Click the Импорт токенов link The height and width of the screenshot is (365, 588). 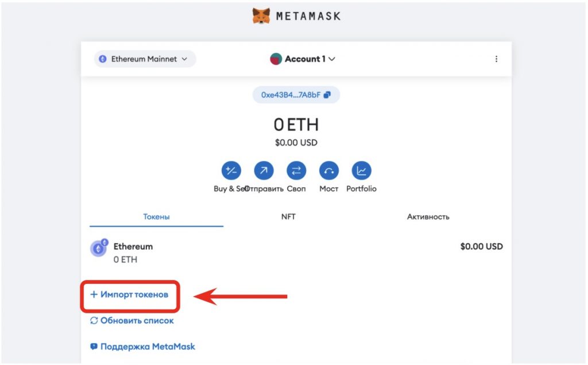click(x=129, y=295)
